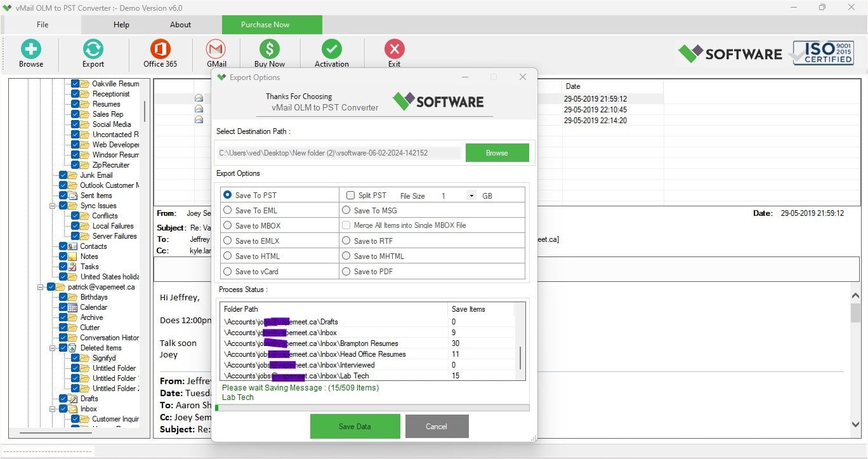The image size is (868, 459).
Task: Uncheck the Junk Email folder checkbox
Action: [63, 175]
